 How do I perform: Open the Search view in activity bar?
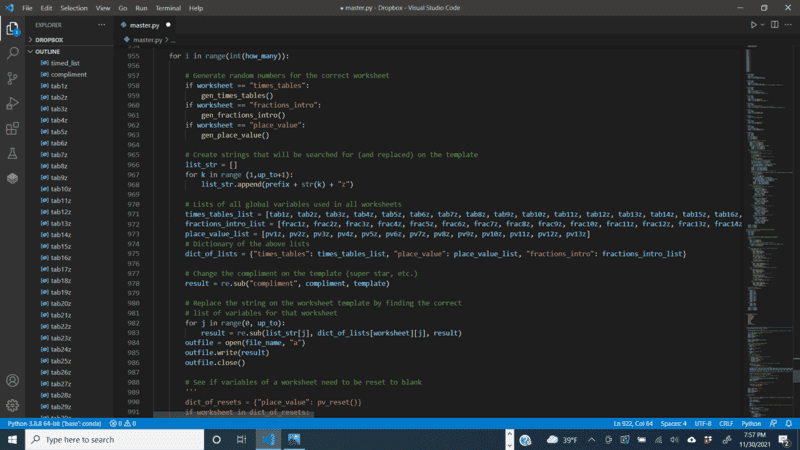pos(12,53)
